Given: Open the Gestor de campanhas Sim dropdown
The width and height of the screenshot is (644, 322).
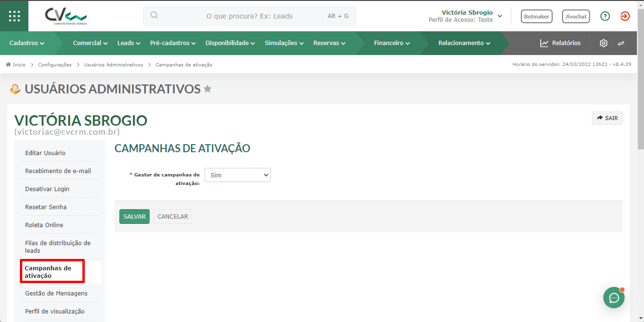Looking at the screenshot, I should (237, 175).
